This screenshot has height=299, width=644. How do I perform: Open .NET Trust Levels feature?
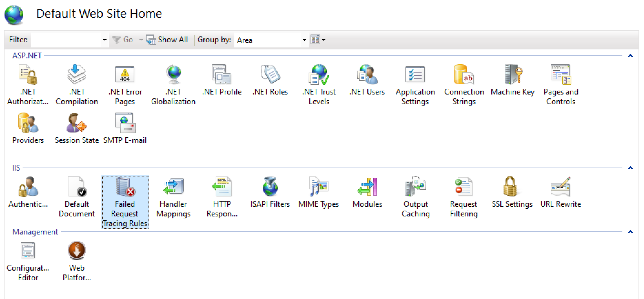319,85
